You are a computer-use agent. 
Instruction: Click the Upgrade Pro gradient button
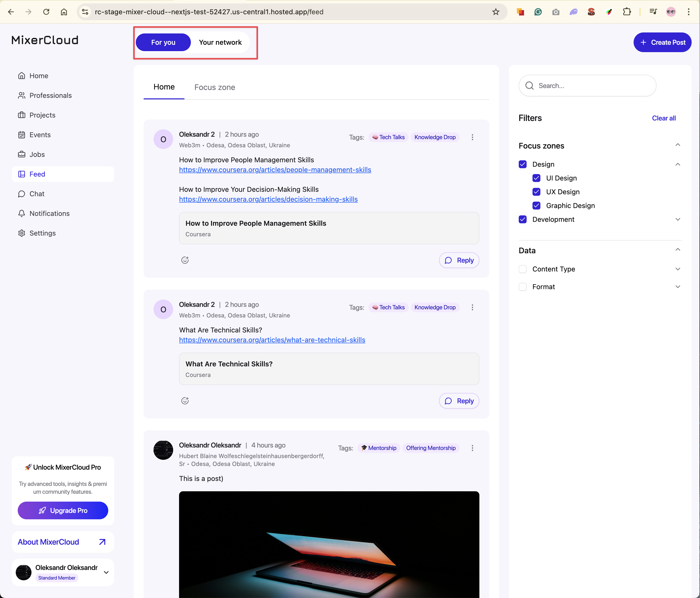point(63,510)
